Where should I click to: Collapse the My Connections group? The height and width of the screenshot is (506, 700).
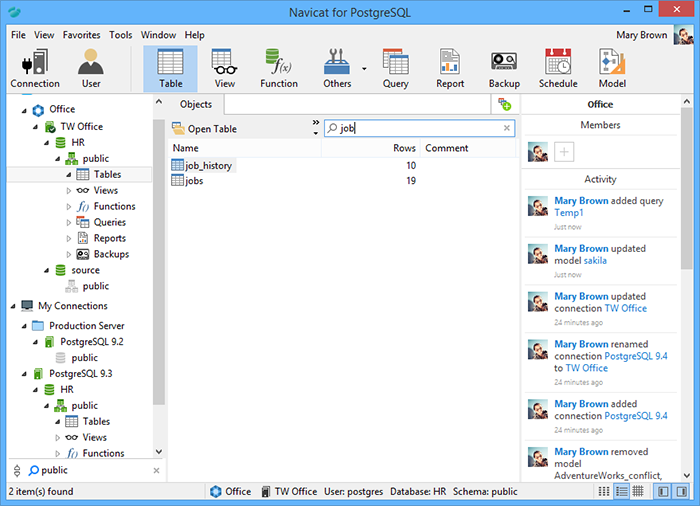[13, 306]
